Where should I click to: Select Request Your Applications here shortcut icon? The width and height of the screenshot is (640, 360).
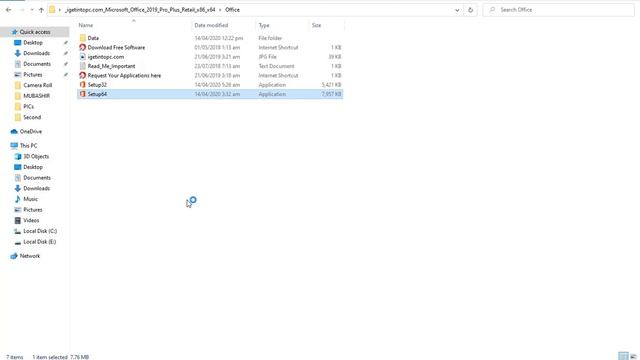coord(82,76)
